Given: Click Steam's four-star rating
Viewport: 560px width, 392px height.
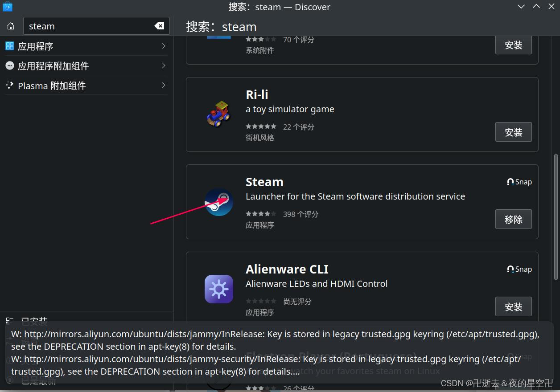Looking at the screenshot, I should (261, 214).
